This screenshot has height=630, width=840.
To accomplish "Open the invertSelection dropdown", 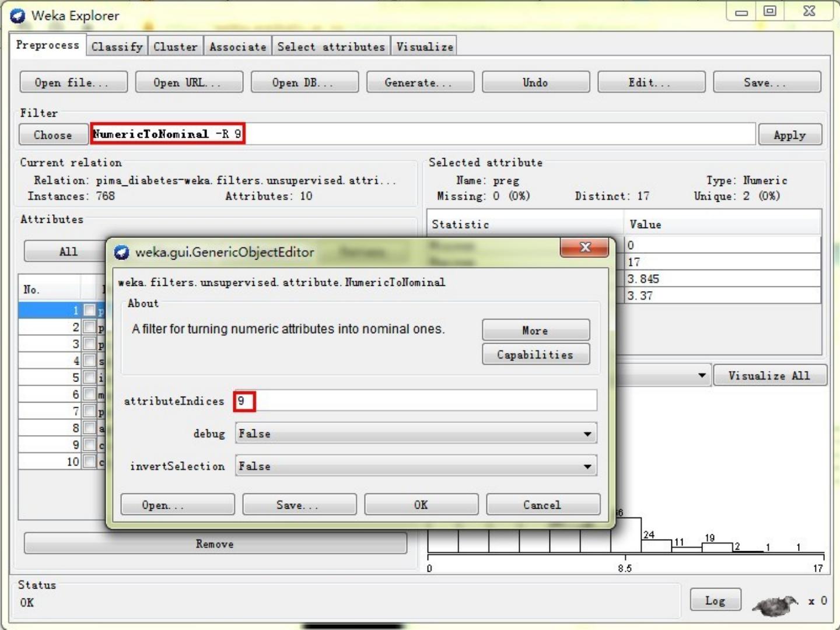I will pyautogui.click(x=416, y=466).
